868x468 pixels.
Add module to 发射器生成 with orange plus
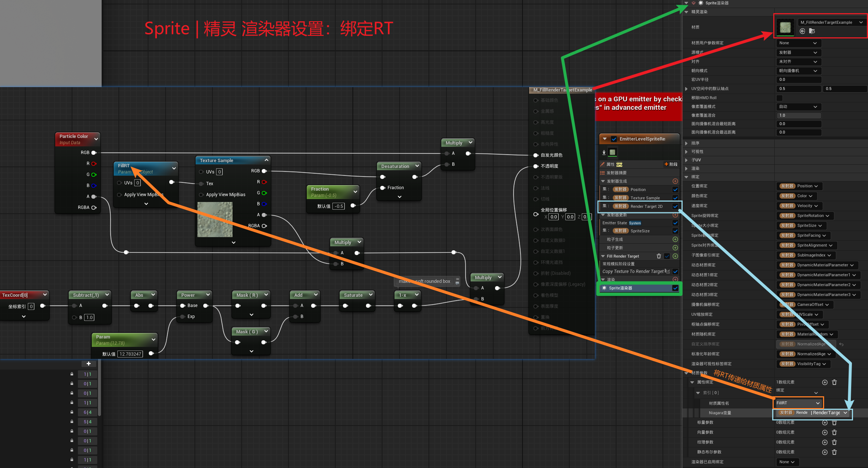[675, 181]
